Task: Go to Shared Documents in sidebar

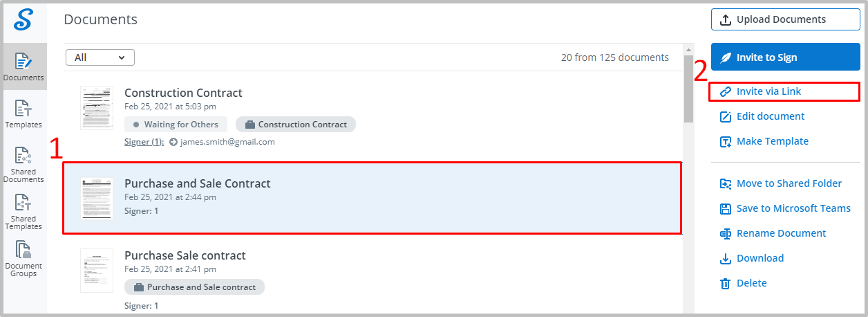Action: (23, 165)
